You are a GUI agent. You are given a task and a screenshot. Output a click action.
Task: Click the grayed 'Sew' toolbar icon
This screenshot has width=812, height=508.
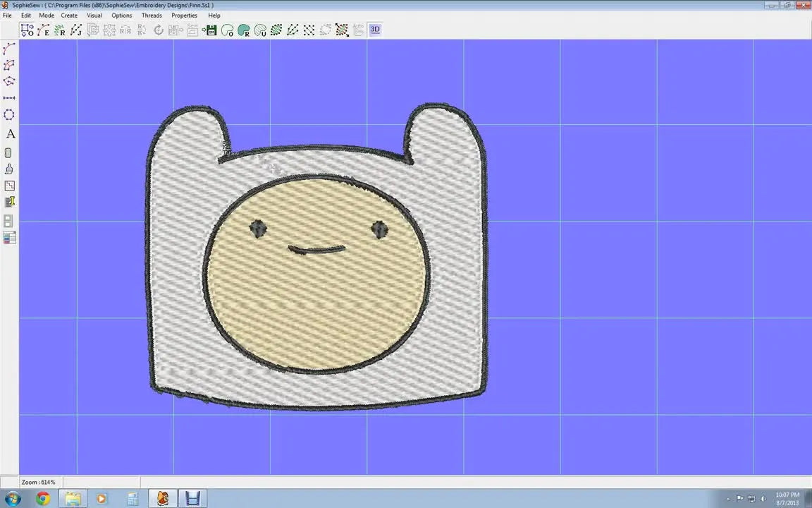(192, 30)
